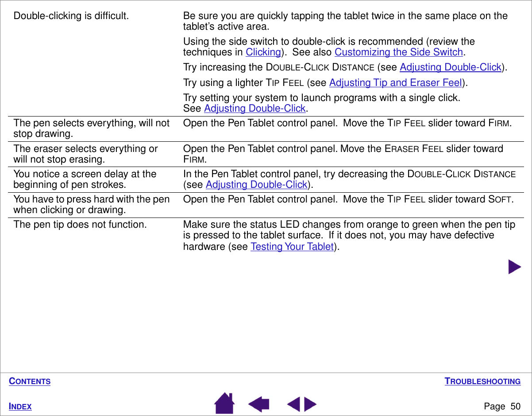Open the Index link
The height and width of the screenshot is (416, 532).
[20, 407]
